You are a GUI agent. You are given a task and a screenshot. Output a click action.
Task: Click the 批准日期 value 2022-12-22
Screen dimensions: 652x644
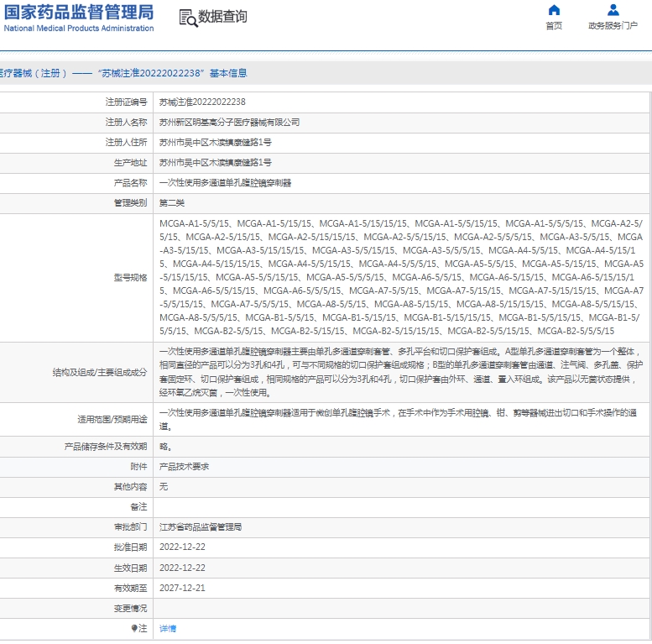[x=182, y=547]
